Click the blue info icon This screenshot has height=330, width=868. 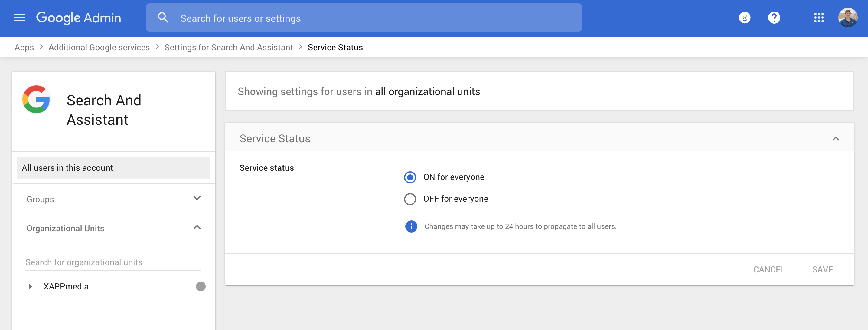(x=411, y=226)
